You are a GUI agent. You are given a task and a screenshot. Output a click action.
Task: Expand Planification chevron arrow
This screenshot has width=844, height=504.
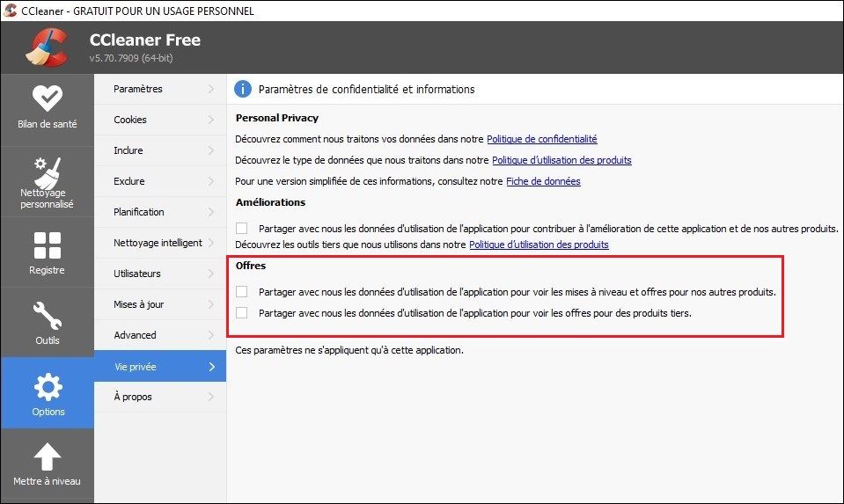(x=211, y=212)
